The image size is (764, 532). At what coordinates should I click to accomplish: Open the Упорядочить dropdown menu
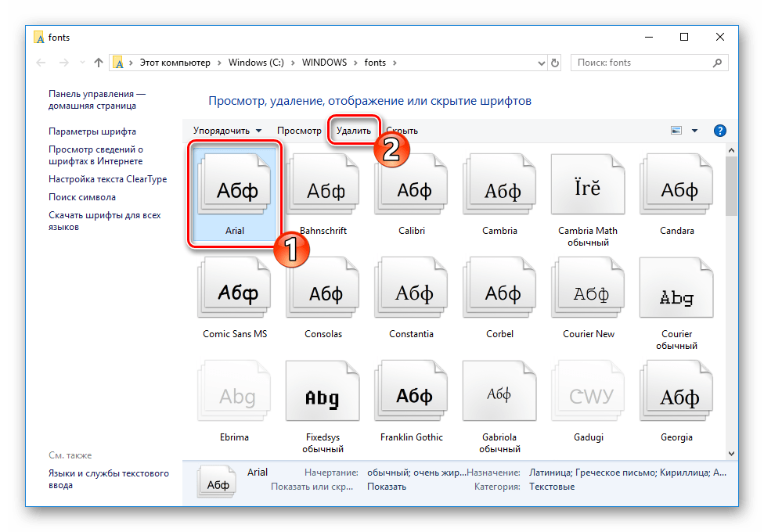coord(228,131)
